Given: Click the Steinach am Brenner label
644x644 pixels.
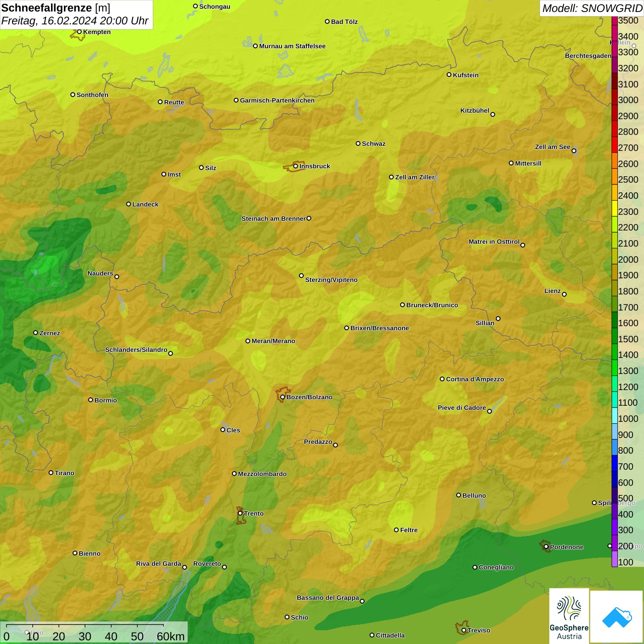Looking at the screenshot, I should click(x=273, y=218).
